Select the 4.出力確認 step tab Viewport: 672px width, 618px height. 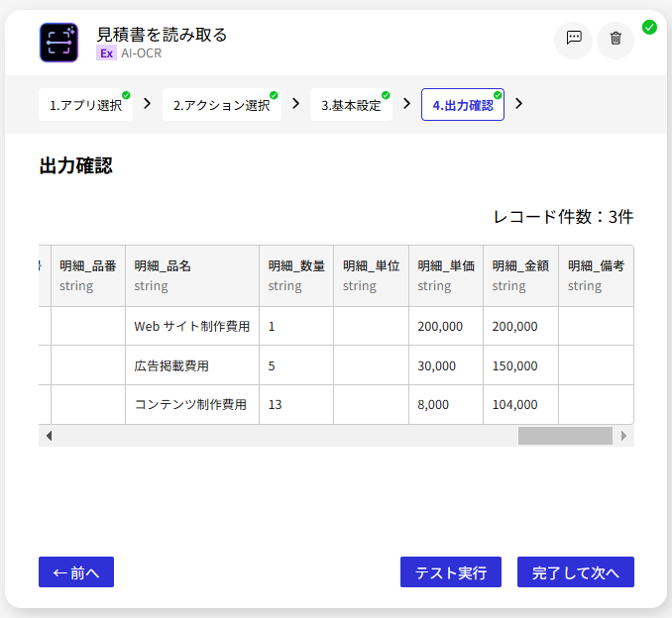[x=463, y=105]
